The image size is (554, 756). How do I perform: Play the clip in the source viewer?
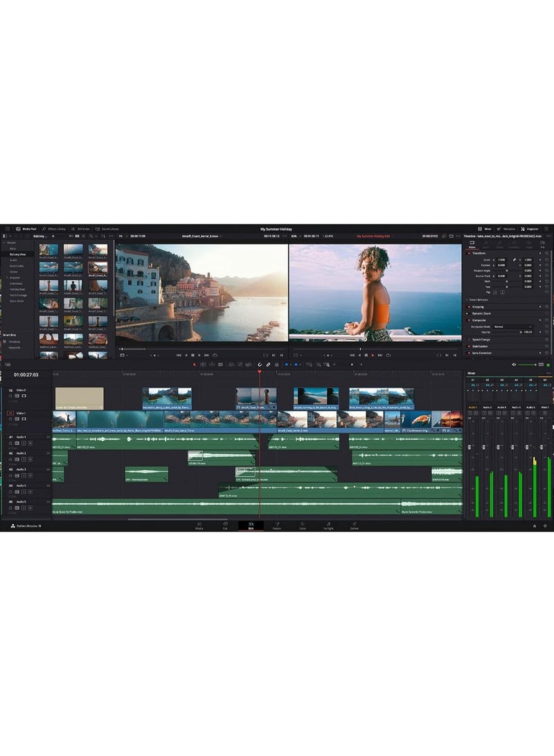tap(199, 355)
